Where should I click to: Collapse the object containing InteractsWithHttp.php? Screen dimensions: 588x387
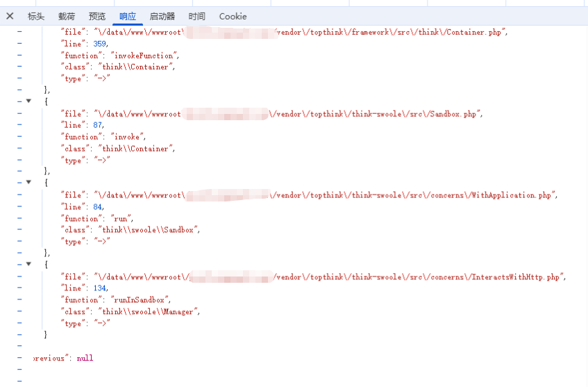coord(28,264)
